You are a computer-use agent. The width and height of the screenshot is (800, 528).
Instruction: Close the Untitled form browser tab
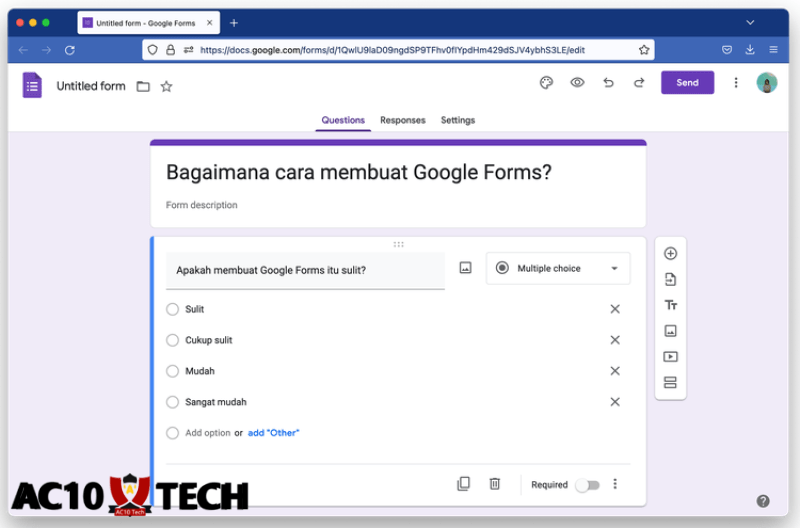tap(210, 23)
